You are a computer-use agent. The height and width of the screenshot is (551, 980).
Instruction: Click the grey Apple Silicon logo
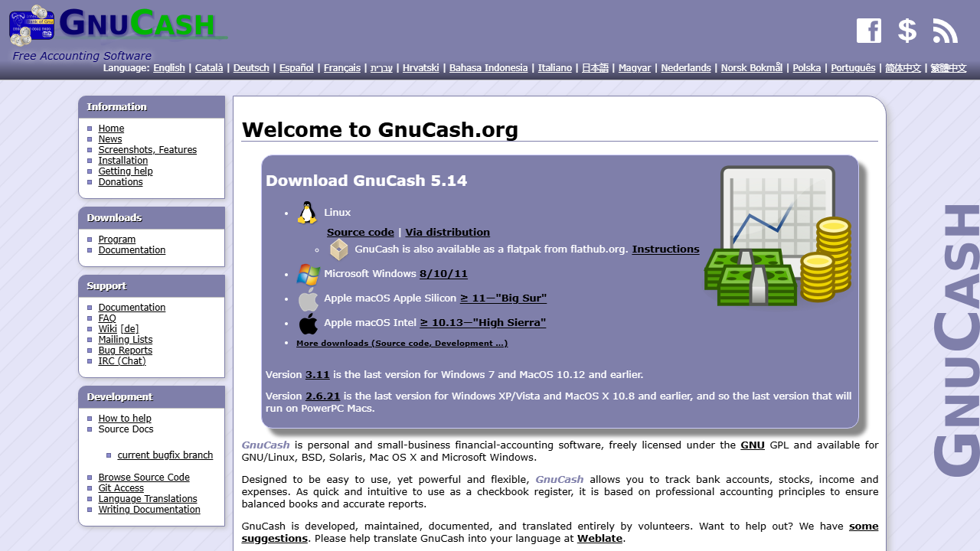[x=308, y=298]
